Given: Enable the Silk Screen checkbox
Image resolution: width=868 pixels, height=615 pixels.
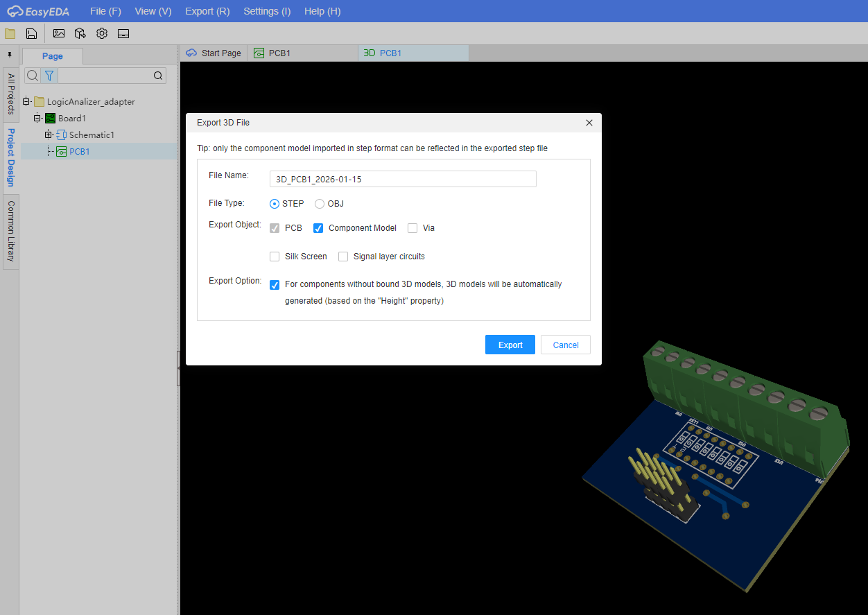Looking at the screenshot, I should pos(275,257).
